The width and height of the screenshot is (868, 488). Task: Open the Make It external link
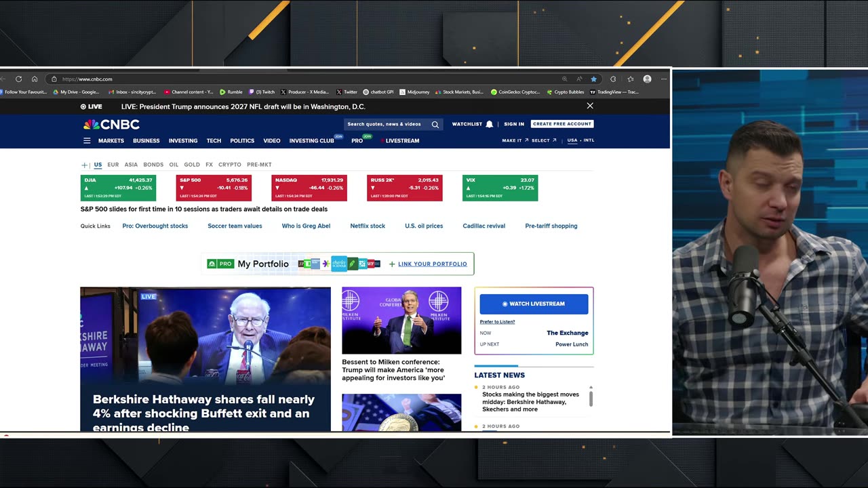click(515, 140)
